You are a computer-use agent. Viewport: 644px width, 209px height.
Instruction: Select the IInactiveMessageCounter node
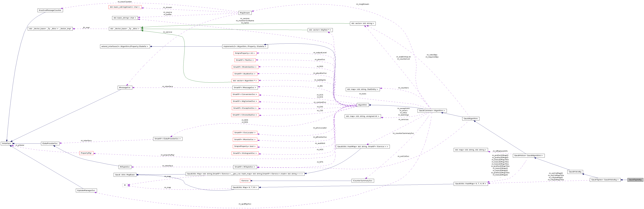[x=50, y=10]
